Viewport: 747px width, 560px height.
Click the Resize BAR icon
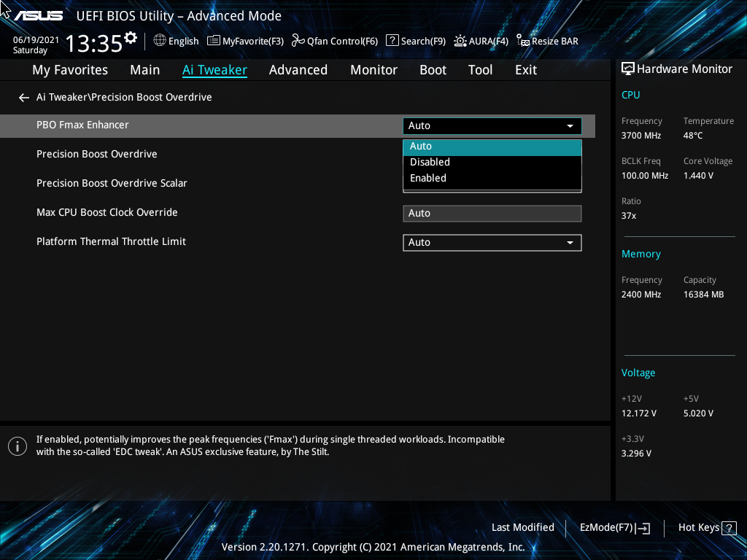(546, 41)
